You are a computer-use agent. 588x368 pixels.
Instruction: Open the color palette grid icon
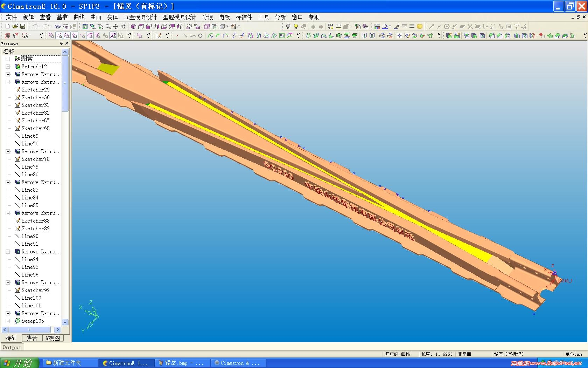pyautogui.click(x=377, y=26)
